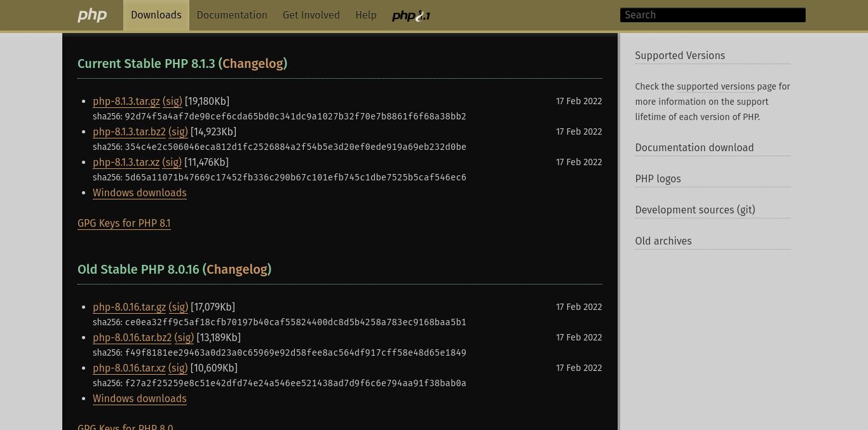Open the PHP 8.1 release logo link
The width and height of the screenshot is (868, 430).
(411, 15)
